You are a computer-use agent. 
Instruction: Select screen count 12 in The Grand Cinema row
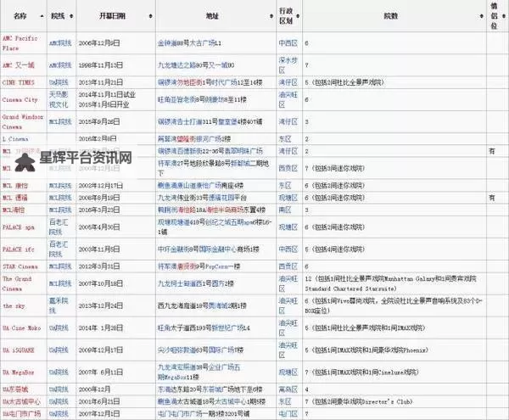coord(308,279)
